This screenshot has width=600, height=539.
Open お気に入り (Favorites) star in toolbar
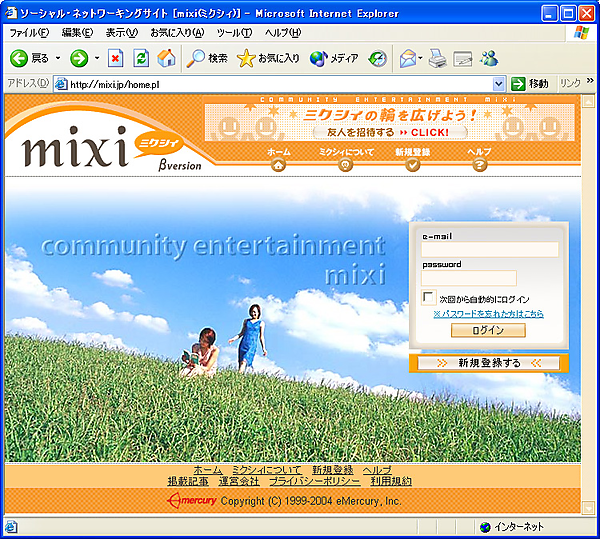tap(268, 58)
